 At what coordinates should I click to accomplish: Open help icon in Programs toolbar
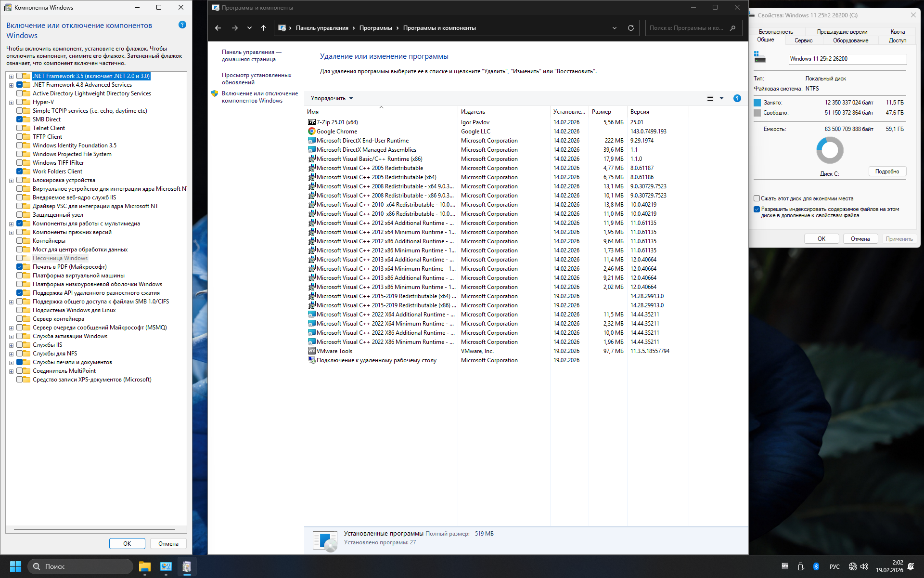737,98
